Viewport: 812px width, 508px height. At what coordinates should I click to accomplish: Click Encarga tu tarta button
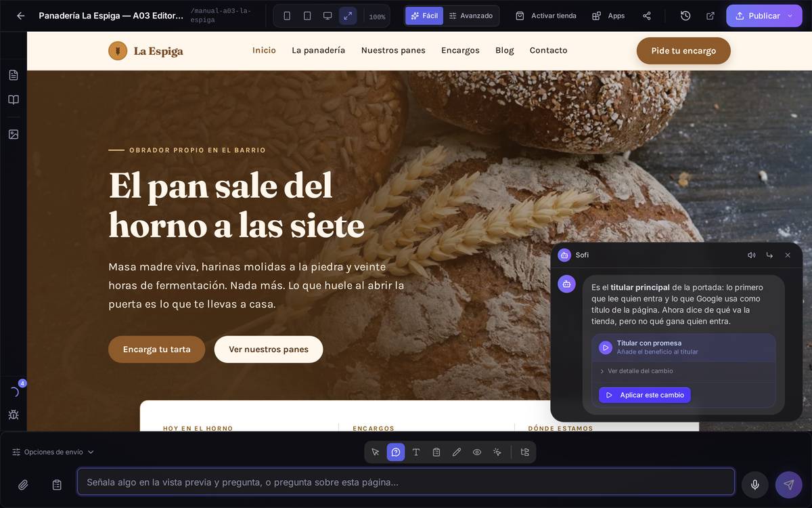(x=156, y=350)
